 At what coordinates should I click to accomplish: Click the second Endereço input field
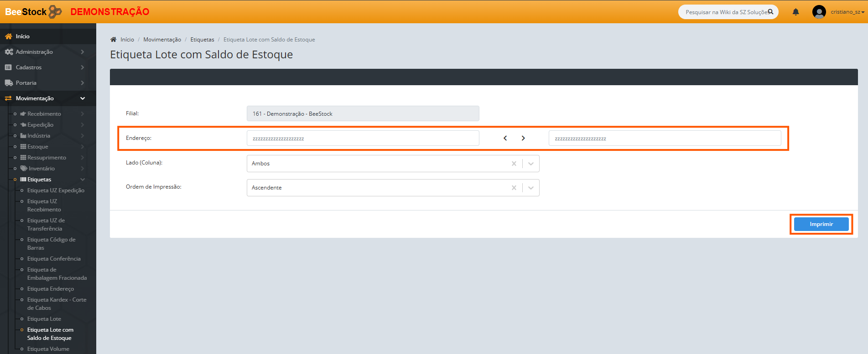click(665, 138)
